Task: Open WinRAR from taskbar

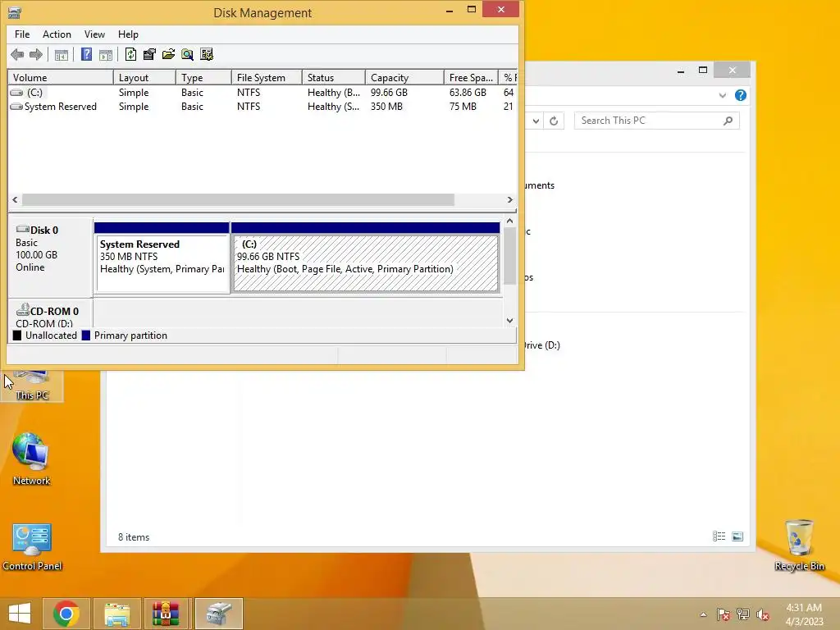Action: click(166, 614)
